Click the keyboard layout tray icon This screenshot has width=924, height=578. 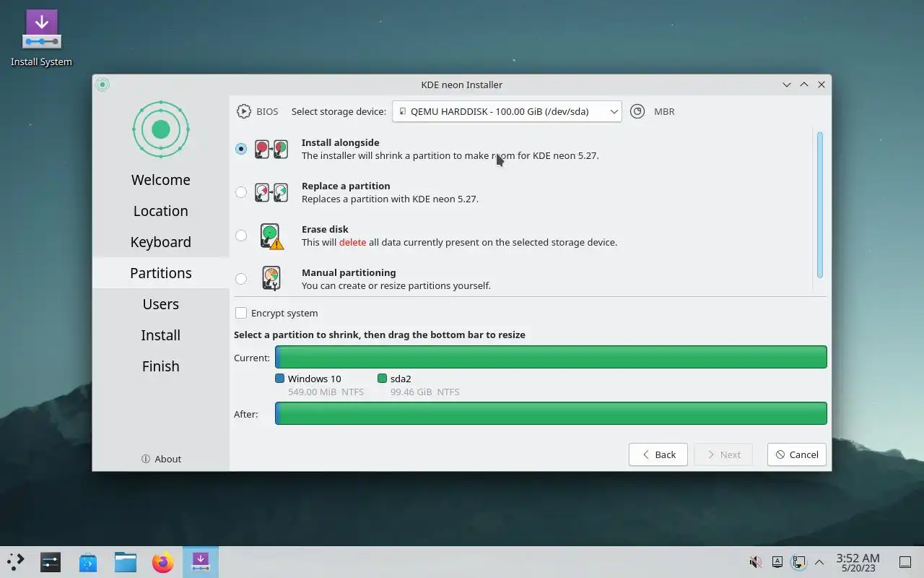tap(777, 561)
